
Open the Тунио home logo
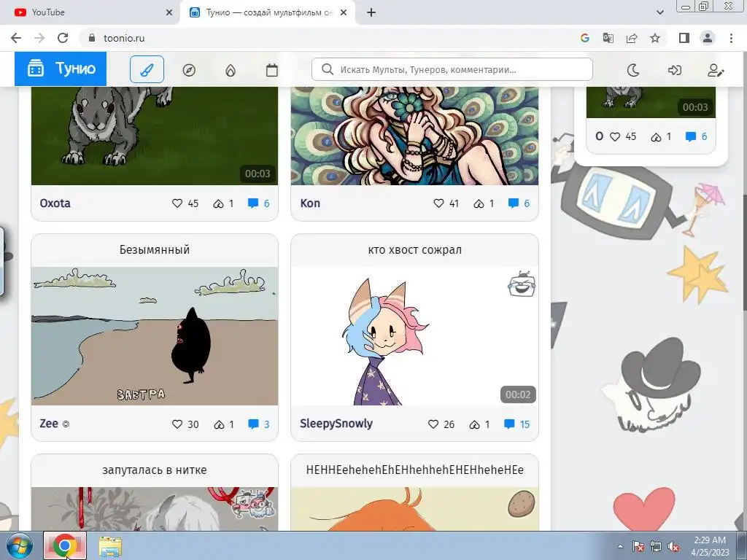coord(61,69)
